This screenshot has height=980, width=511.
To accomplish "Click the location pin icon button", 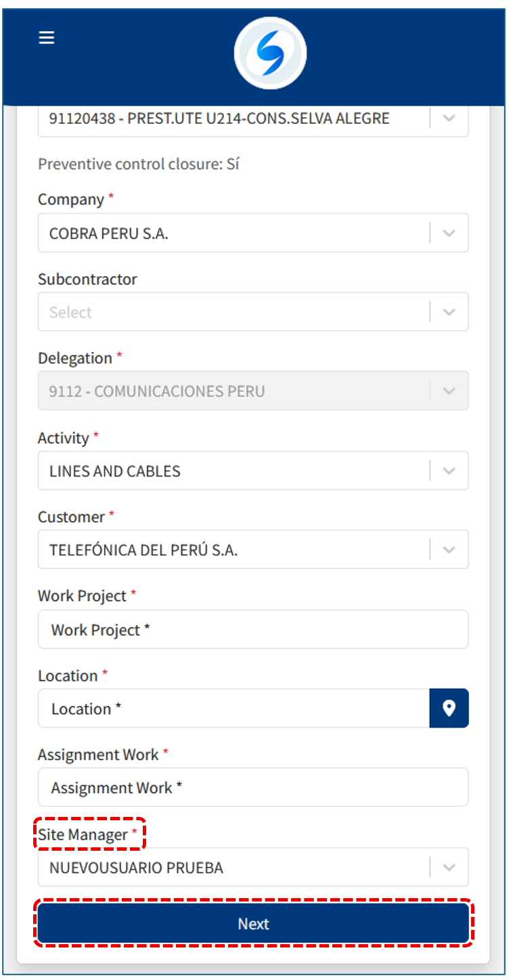I will pyautogui.click(x=449, y=708).
